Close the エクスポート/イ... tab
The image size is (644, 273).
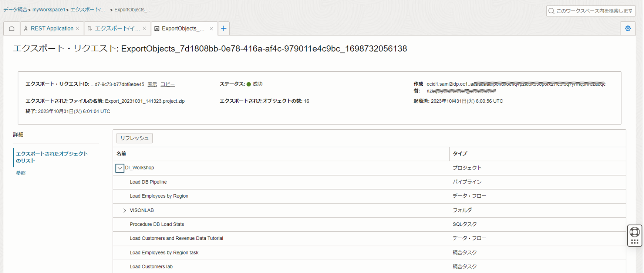pyautogui.click(x=144, y=28)
